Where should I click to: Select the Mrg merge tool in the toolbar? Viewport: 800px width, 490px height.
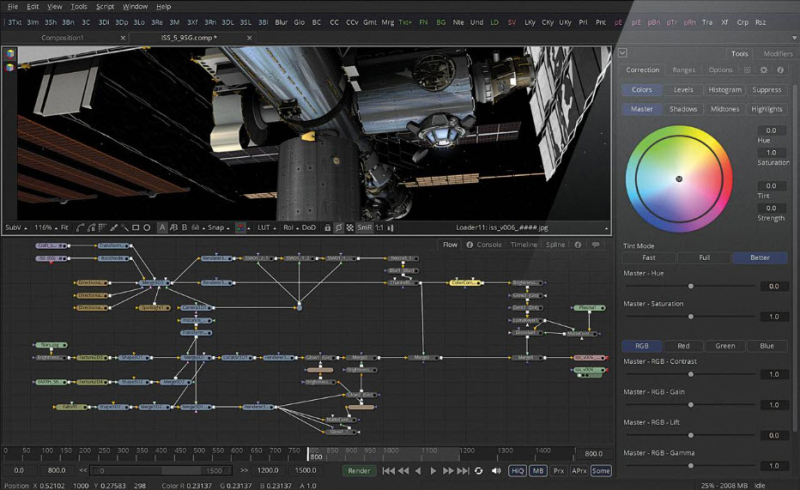pos(387,21)
